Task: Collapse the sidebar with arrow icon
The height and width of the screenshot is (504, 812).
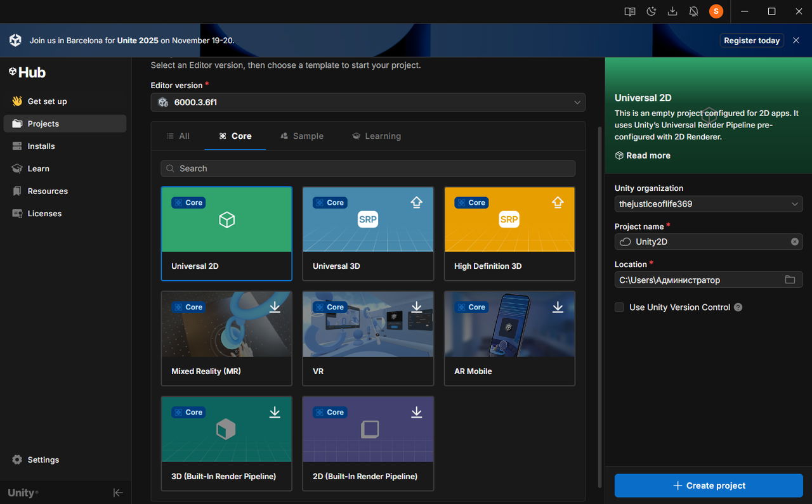Action: (118, 493)
